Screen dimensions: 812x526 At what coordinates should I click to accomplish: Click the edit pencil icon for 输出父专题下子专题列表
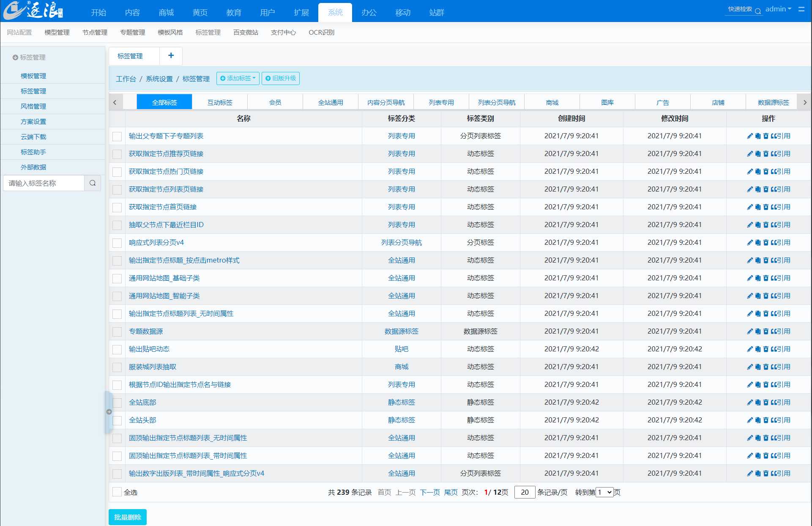tap(749, 136)
